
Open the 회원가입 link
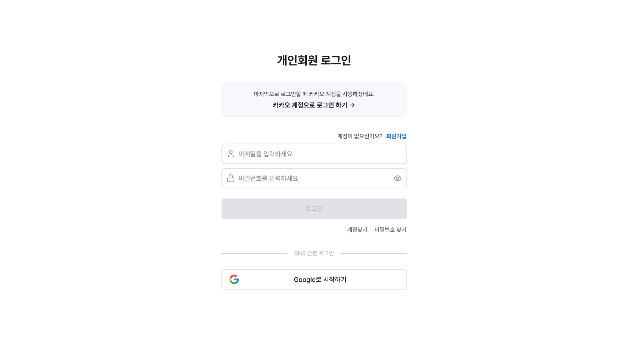coord(396,136)
